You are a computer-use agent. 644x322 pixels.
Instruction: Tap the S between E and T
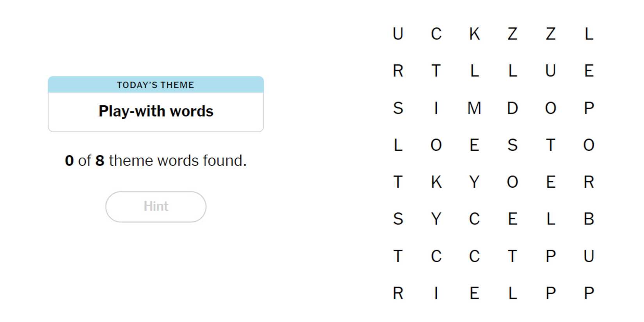point(512,145)
